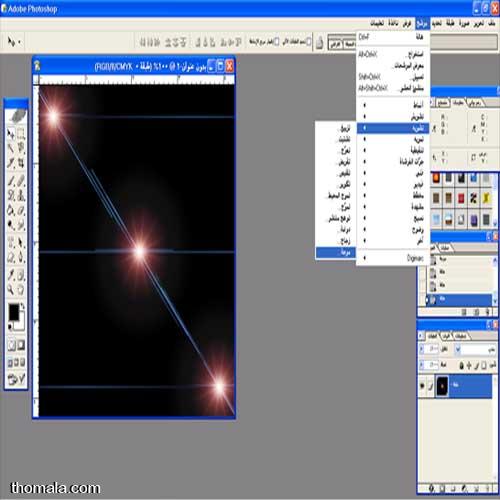Screen dimensions: 500x500
Task: Open the layer opacity slider arrow
Action: coord(421,349)
